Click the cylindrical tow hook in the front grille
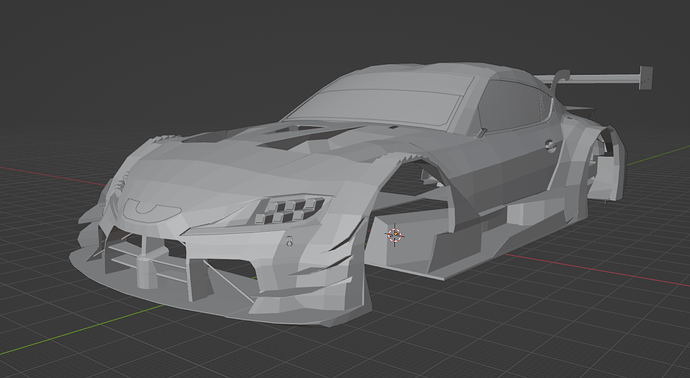Screen dimensions: 690x378 click(x=146, y=272)
